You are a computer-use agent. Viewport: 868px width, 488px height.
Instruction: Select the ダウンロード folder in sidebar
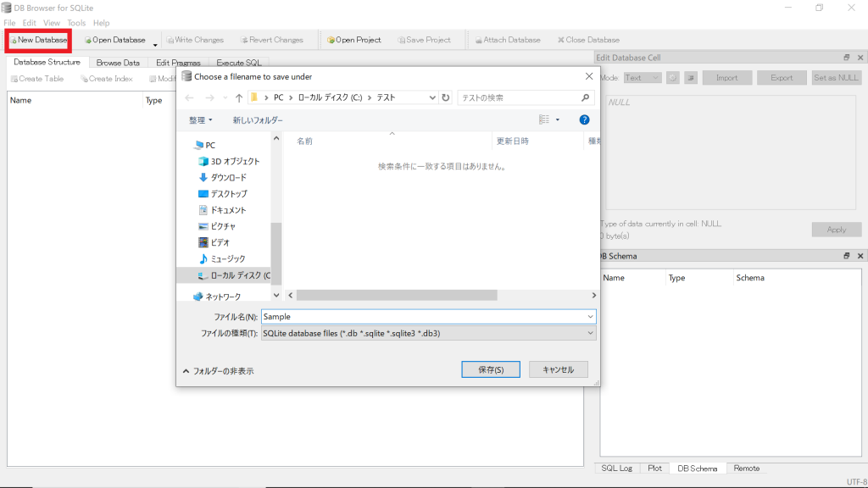click(222, 177)
